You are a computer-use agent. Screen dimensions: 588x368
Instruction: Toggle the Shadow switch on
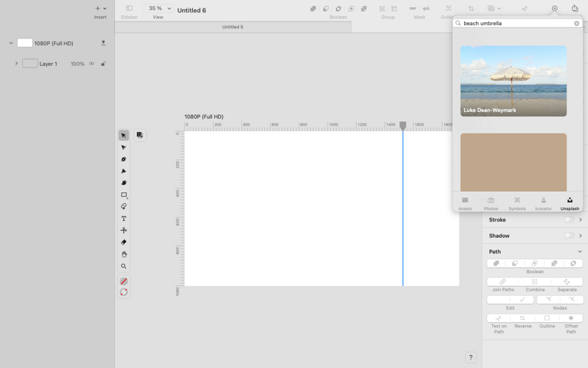569,235
